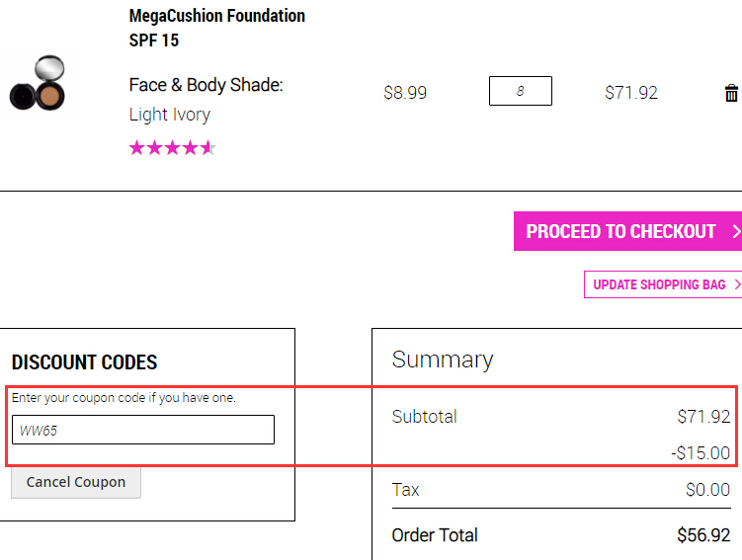Viewport: 742px width, 560px height.
Task: Click the pink star rating
Action: tap(173, 147)
